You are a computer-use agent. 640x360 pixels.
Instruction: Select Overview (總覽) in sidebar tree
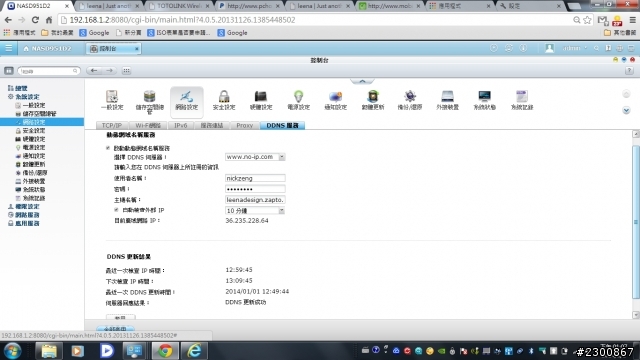coord(18,88)
